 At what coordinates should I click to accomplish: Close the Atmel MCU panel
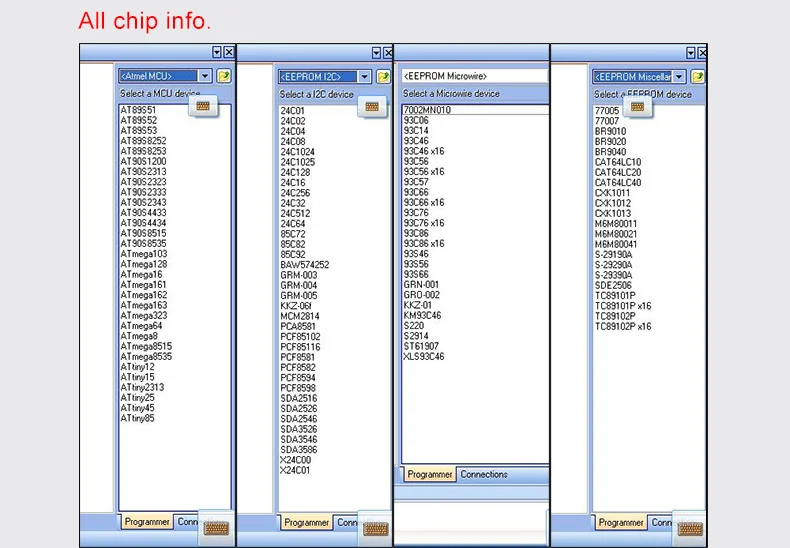229,52
